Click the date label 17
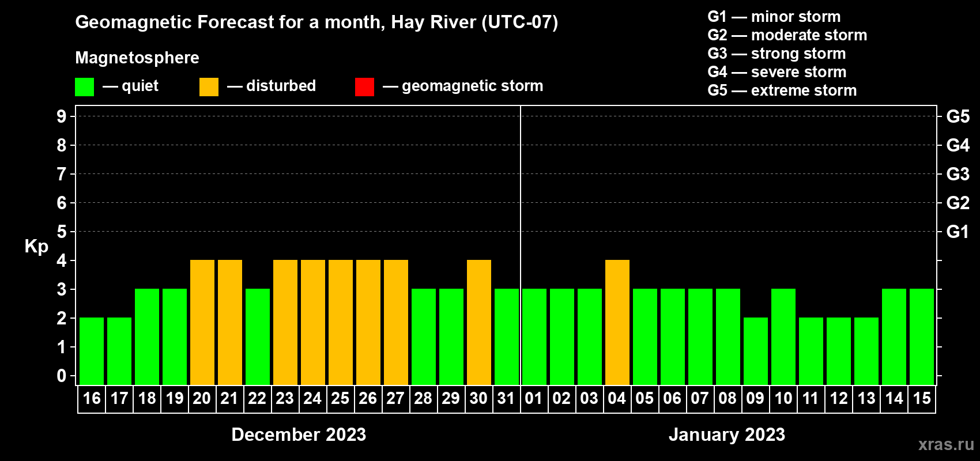 pyautogui.click(x=119, y=398)
